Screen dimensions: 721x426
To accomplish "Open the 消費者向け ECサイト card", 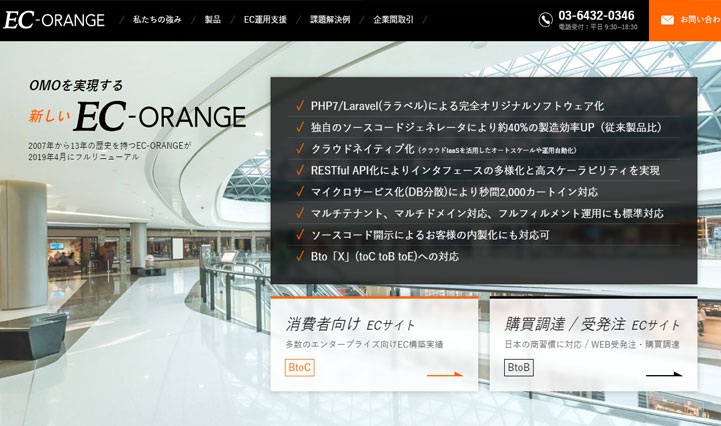I will pos(374,344).
